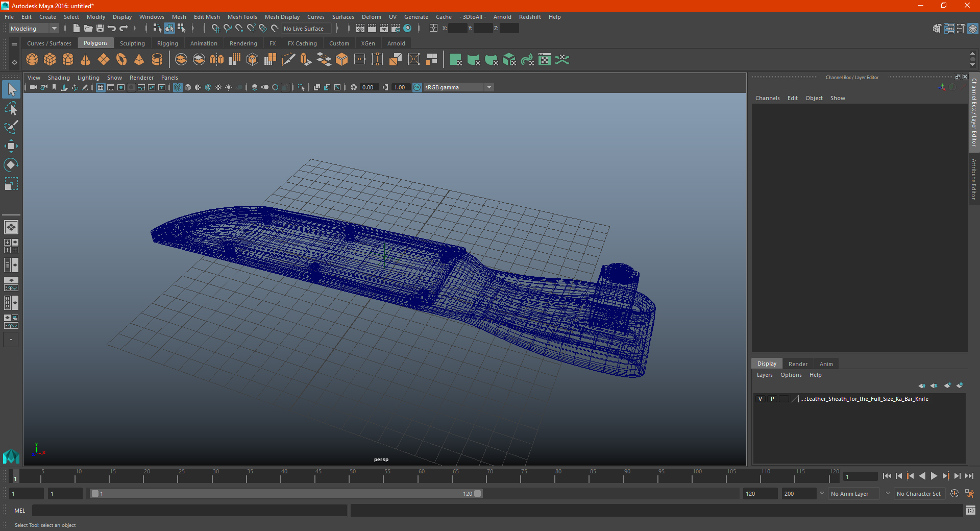This screenshot has width=980, height=531.
Task: Click the MEL command input field
Action: pos(189,510)
